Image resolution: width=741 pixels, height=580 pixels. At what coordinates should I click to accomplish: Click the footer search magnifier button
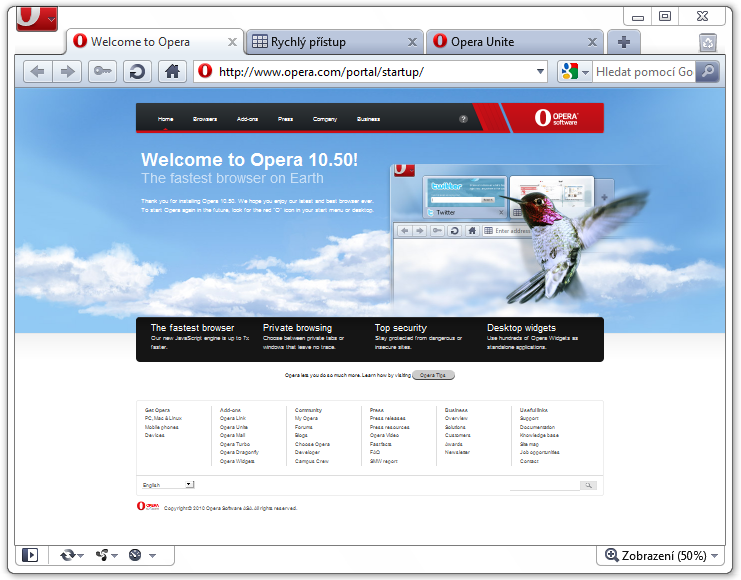[x=588, y=485]
